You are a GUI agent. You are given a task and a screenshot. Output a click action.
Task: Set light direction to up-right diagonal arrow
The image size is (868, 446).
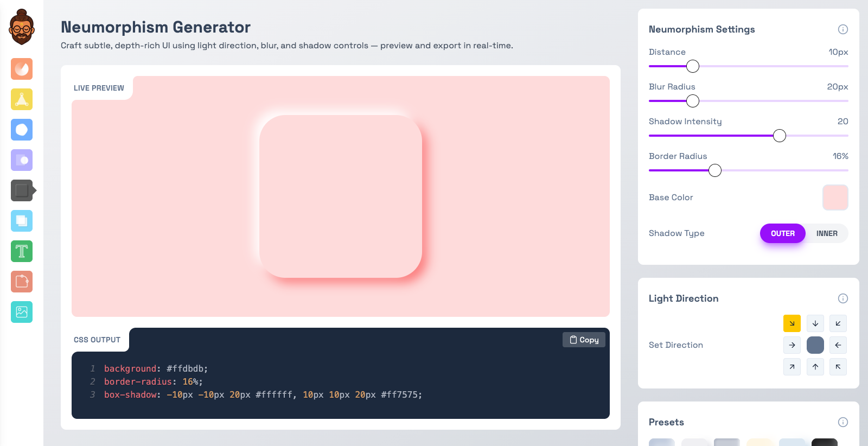[x=792, y=367]
